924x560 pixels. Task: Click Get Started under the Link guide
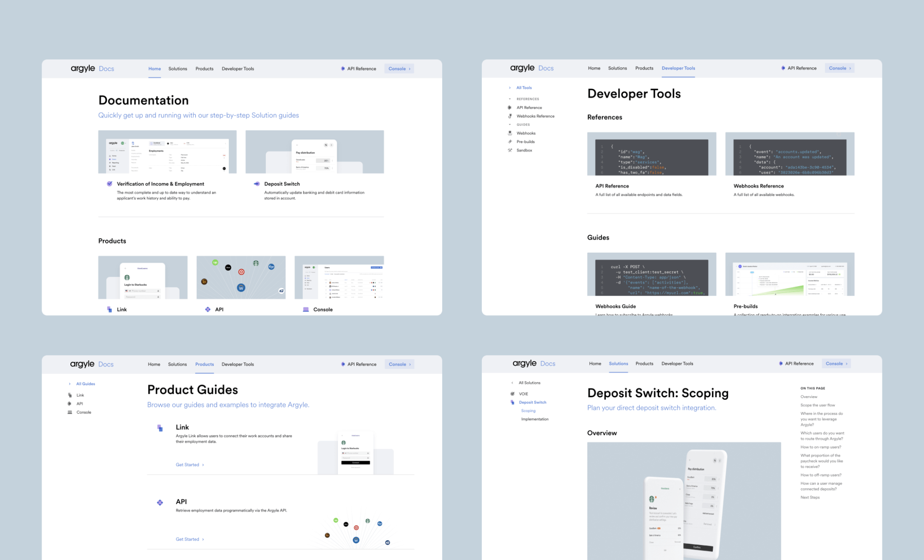188,464
